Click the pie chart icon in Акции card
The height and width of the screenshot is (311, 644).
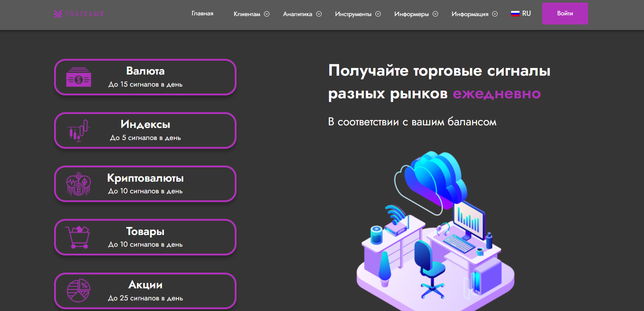tap(78, 291)
